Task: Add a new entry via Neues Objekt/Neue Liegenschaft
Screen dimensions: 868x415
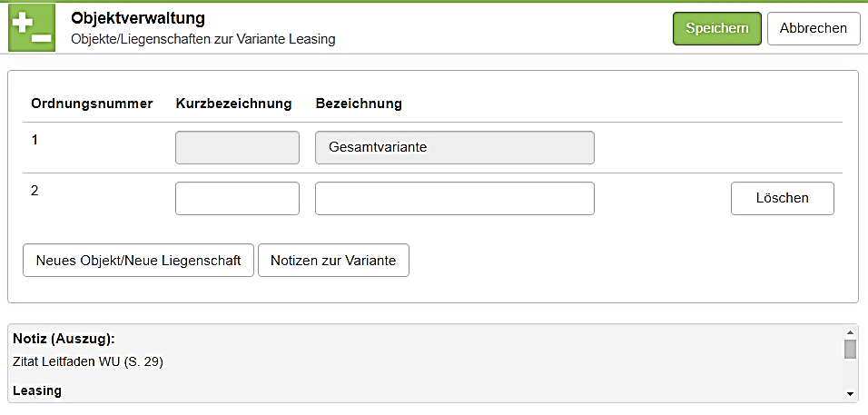Action: pyautogui.click(x=138, y=260)
